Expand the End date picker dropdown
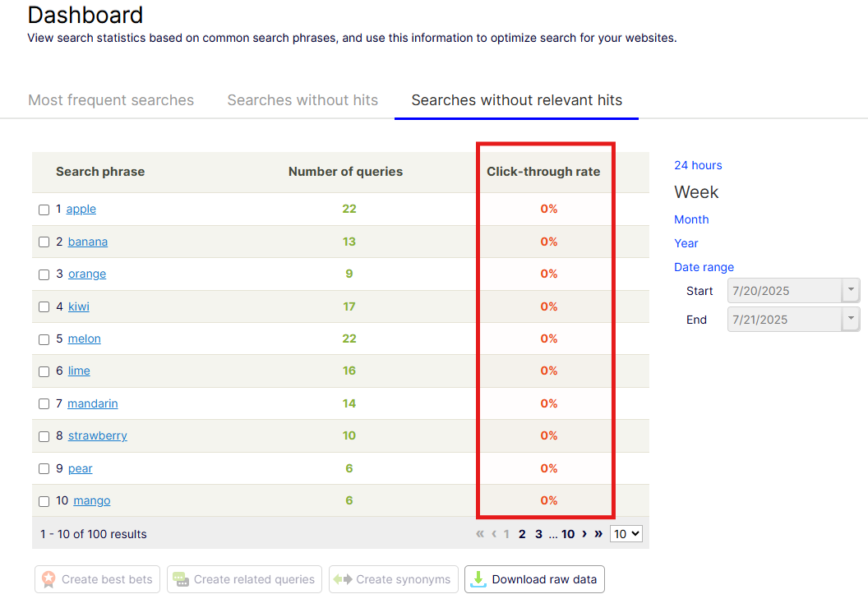This screenshot has height=608, width=868. coord(851,320)
